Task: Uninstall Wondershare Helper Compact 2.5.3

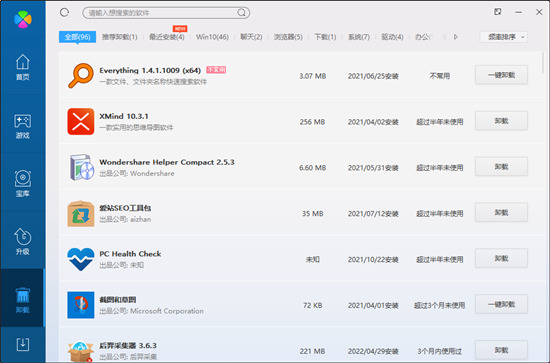Action: tap(501, 167)
